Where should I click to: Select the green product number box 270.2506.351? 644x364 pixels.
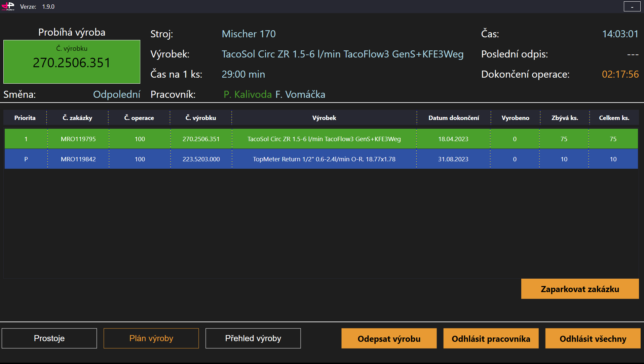(x=72, y=62)
